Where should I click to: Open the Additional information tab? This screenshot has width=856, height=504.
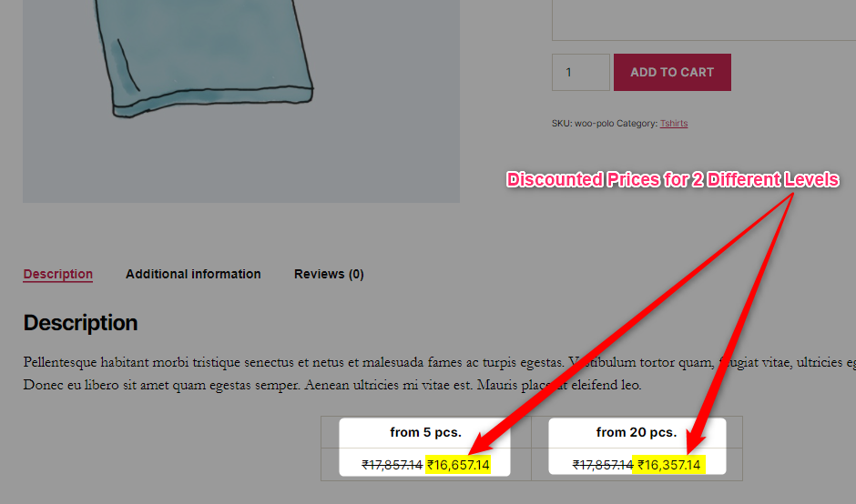tap(193, 274)
